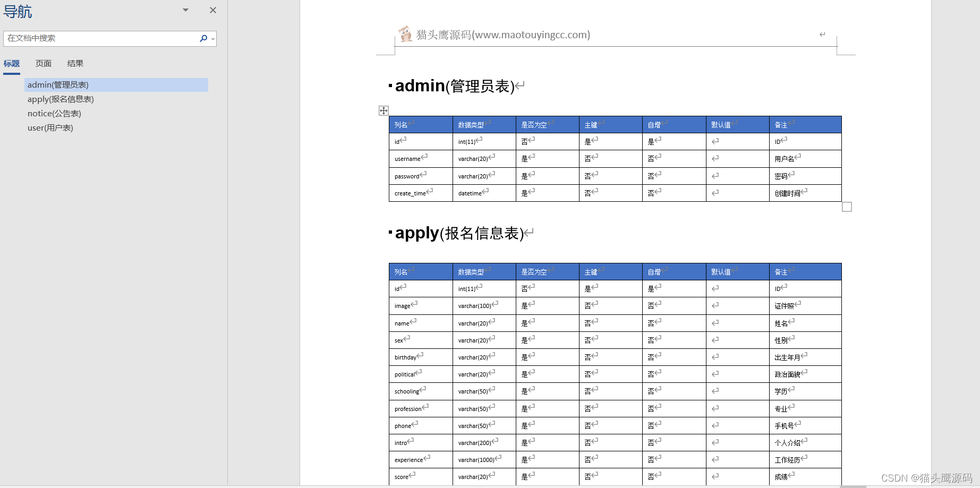Close the 导航 navigation pane
The width and height of the screenshot is (980, 488).
pos(213,10)
